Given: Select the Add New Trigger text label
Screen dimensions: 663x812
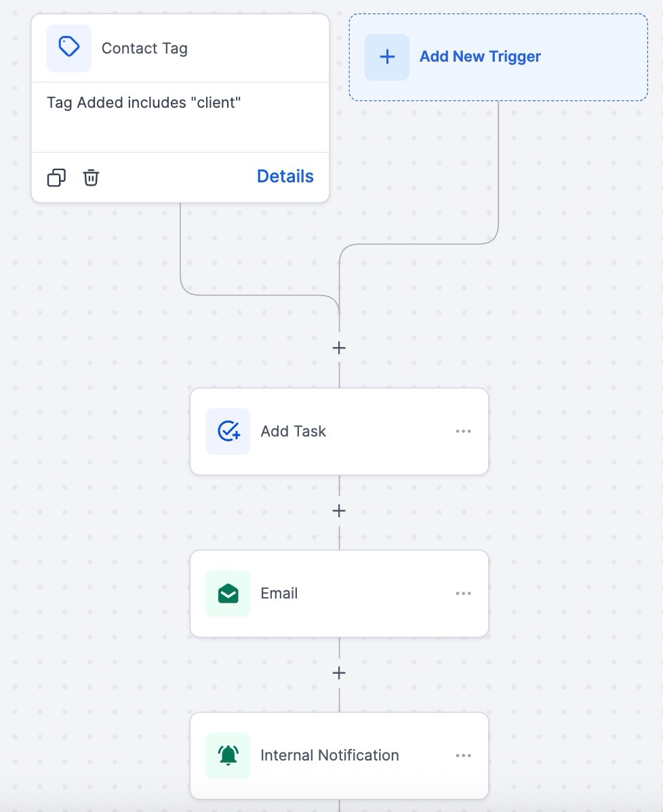Looking at the screenshot, I should [x=480, y=57].
